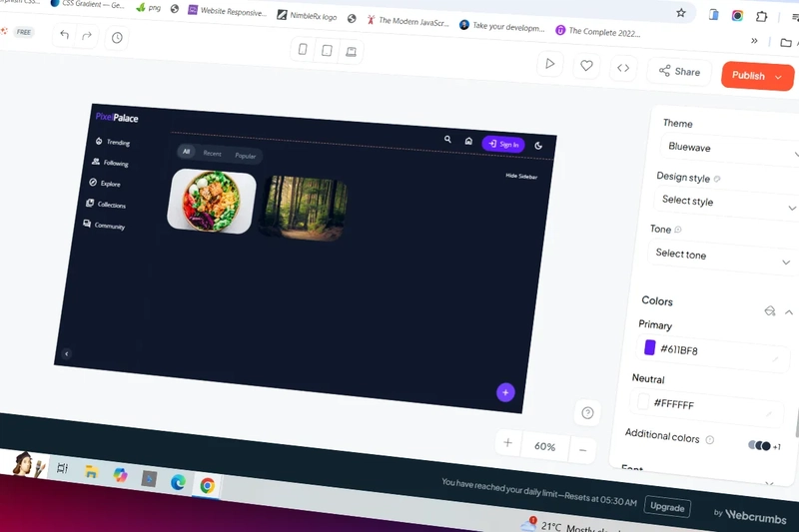Select Community in the preview sidebar
Viewport: 799px width, 532px height.
pyautogui.click(x=104, y=225)
